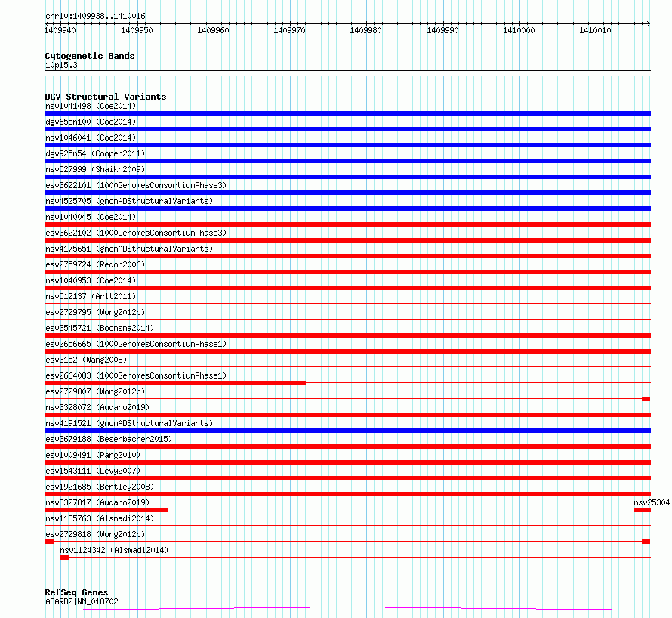The width and height of the screenshot is (672, 618).
Task: Click the red bar beneath nsv25304
Action: (643, 510)
